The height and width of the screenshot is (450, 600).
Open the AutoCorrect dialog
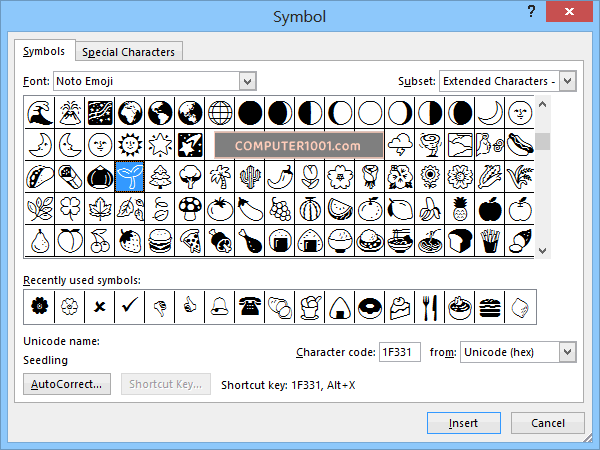coord(67,384)
